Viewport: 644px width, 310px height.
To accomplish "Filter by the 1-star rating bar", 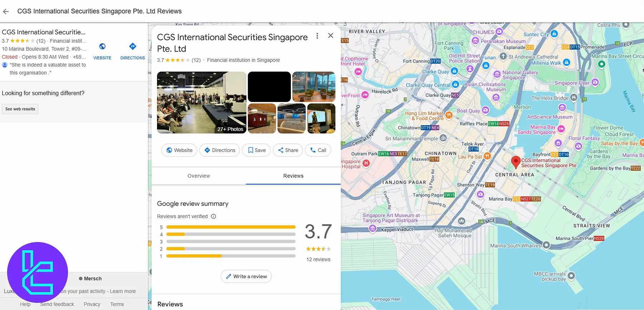I will (x=231, y=256).
